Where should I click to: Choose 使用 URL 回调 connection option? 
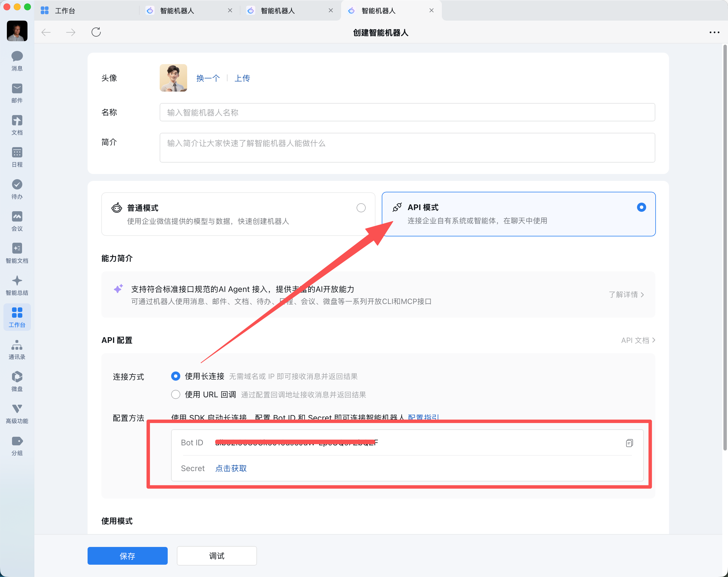pyautogui.click(x=176, y=394)
